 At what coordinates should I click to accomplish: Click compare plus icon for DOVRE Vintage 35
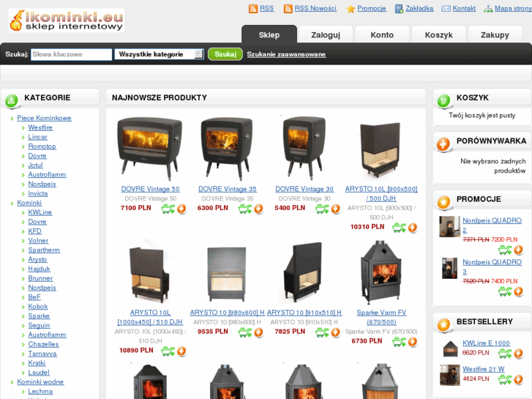pyautogui.click(x=258, y=209)
